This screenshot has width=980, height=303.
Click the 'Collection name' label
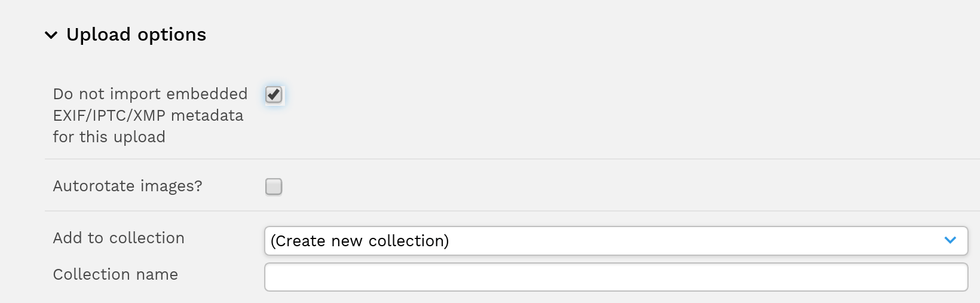[115, 274]
